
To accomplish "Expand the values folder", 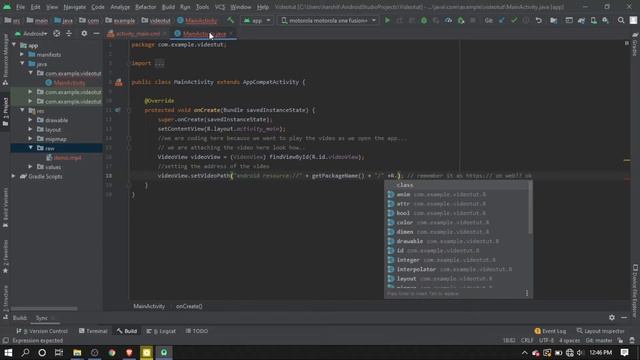I will 31,167.
